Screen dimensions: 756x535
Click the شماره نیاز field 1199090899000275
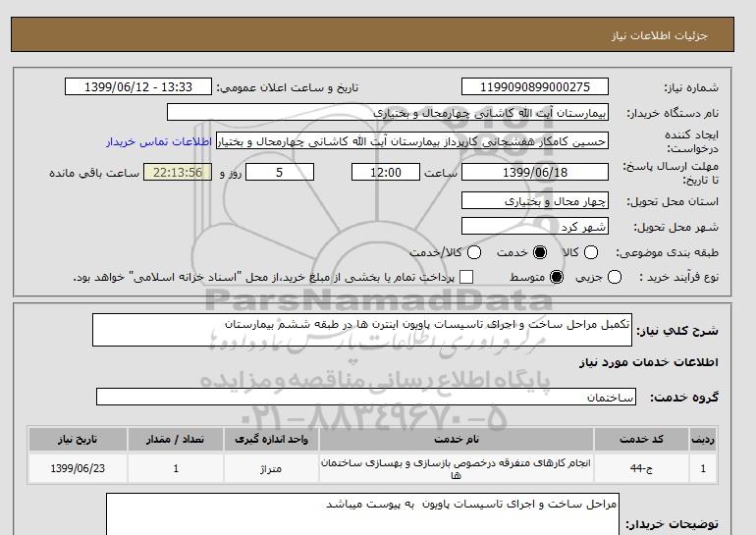click(x=535, y=87)
